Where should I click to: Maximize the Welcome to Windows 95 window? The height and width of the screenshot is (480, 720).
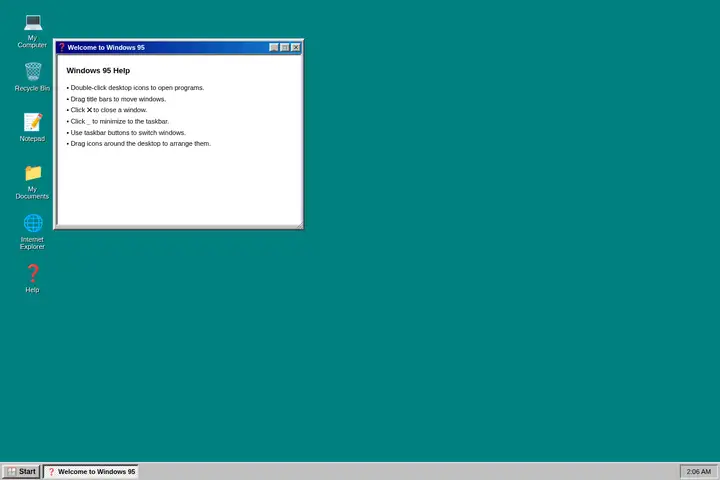[285, 47]
